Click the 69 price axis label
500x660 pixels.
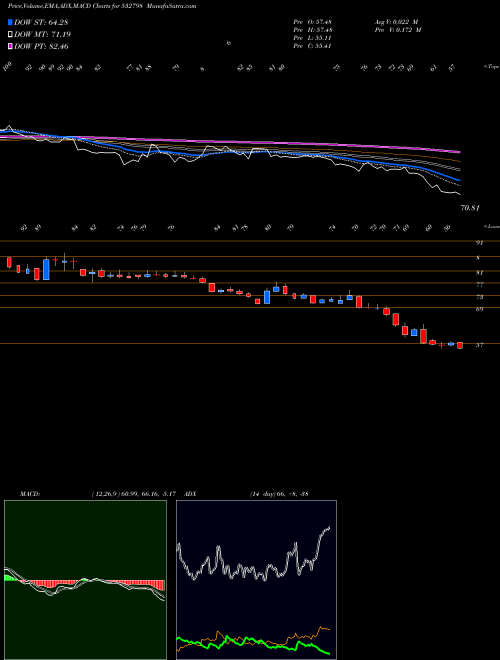click(x=479, y=309)
